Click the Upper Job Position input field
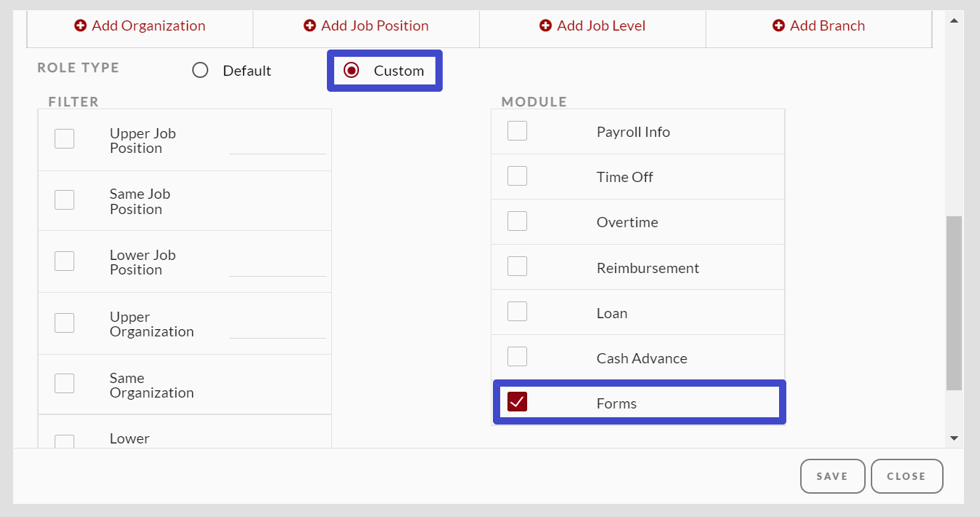Screen dimensions: 980x517 (x=277, y=146)
